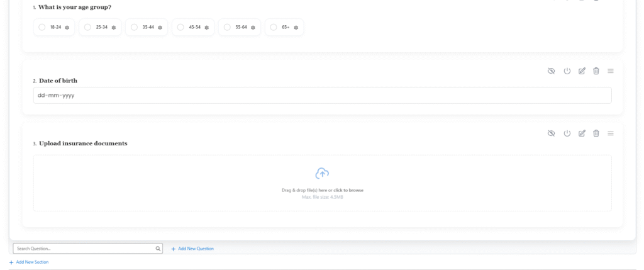Screen dimensions: 644x270
Task: Click the gear icon beside 65+ option
Action: pos(296,28)
